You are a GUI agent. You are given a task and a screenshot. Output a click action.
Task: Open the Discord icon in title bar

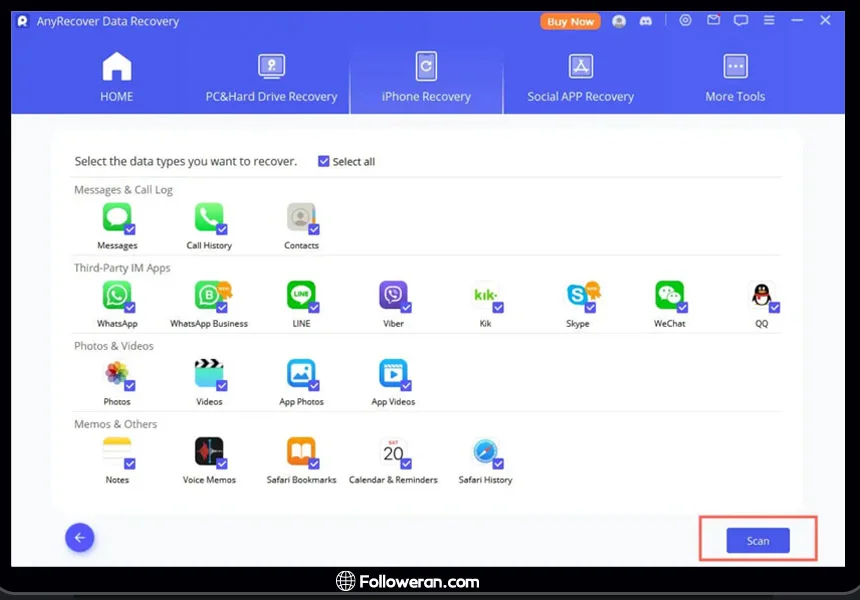(x=644, y=21)
